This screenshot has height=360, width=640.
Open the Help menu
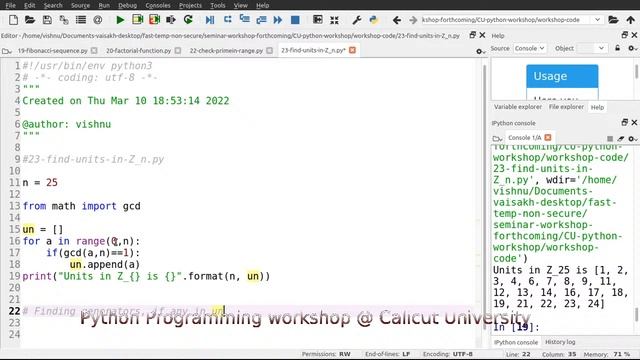click(262, 5)
